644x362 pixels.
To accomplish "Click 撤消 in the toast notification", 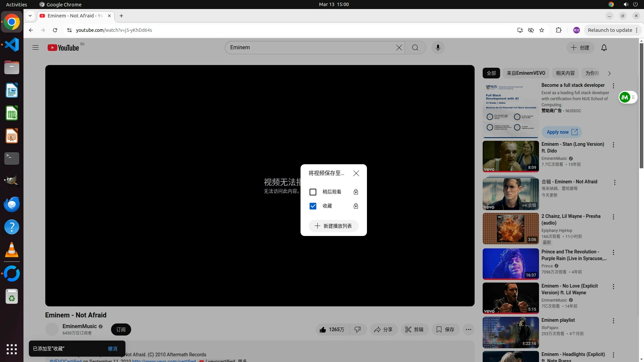I will 112,349.
